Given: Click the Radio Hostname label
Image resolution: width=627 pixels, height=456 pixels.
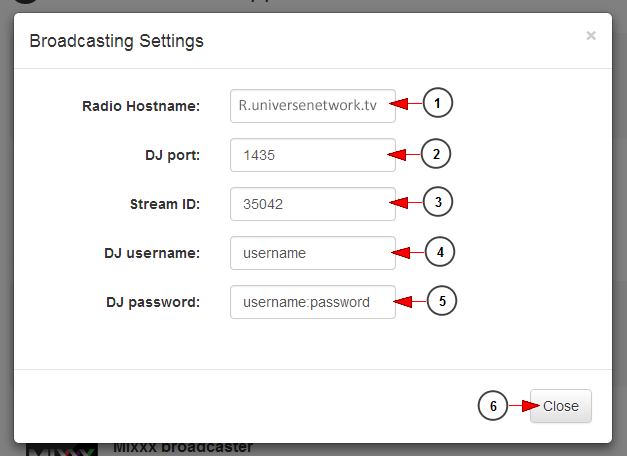Looking at the screenshot, I should coord(141,106).
